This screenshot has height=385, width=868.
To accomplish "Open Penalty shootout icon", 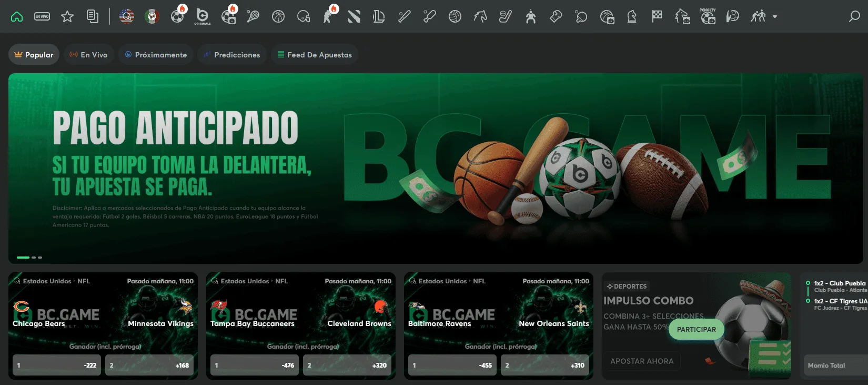I will pyautogui.click(x=708, y=16).
